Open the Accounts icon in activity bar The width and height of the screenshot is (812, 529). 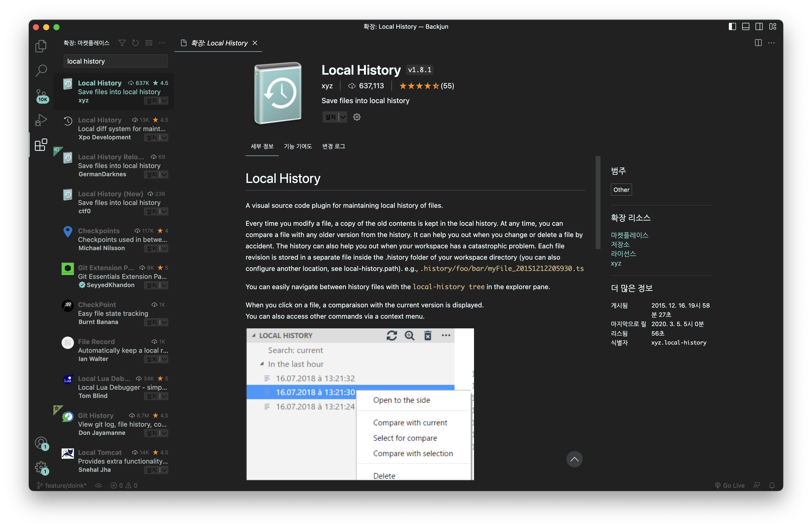point(41,443)
